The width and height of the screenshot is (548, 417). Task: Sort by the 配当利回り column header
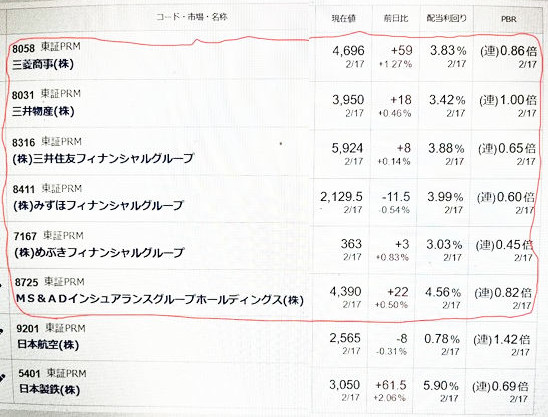(x=446, y=18)
